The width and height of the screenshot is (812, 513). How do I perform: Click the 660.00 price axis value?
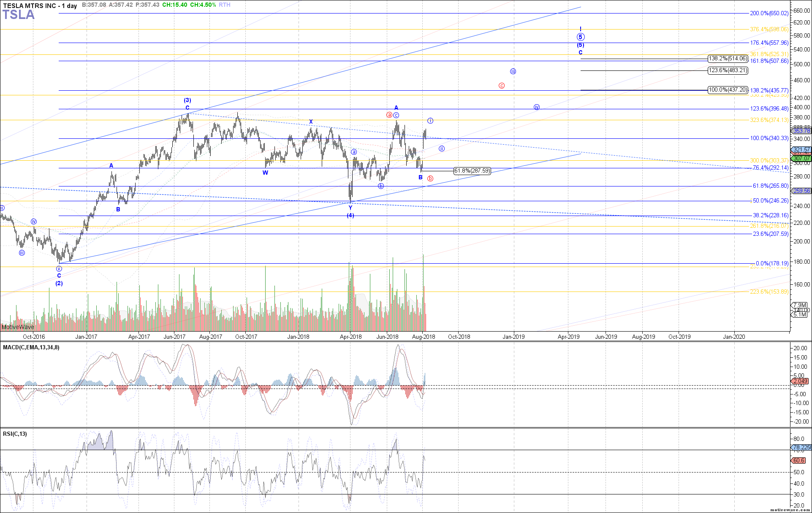point(801,11)
